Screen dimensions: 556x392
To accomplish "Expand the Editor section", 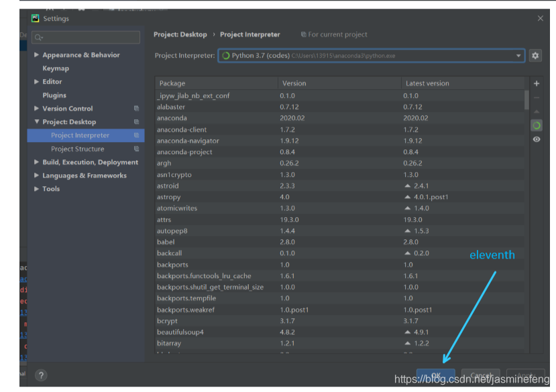I will tap(36, 82).
